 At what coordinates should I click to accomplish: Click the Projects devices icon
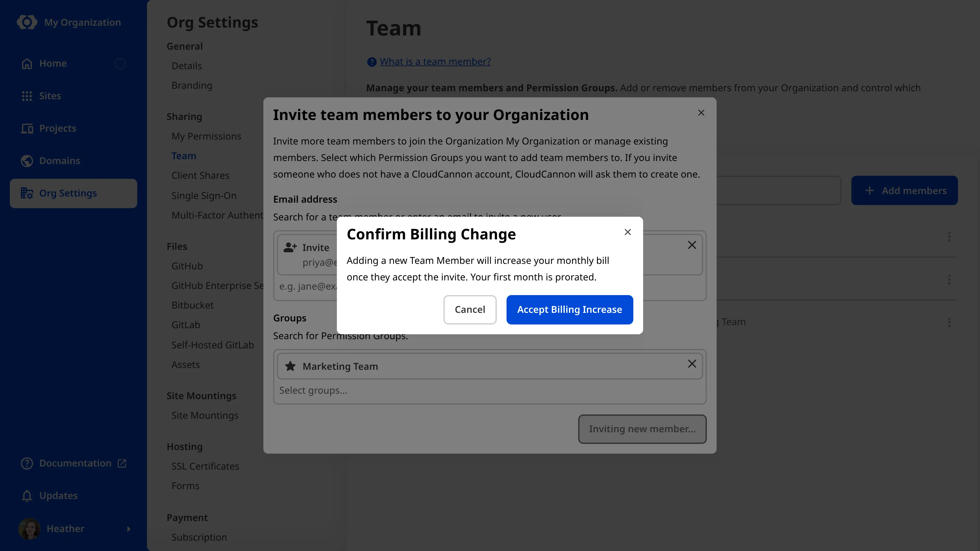(27, 128)
